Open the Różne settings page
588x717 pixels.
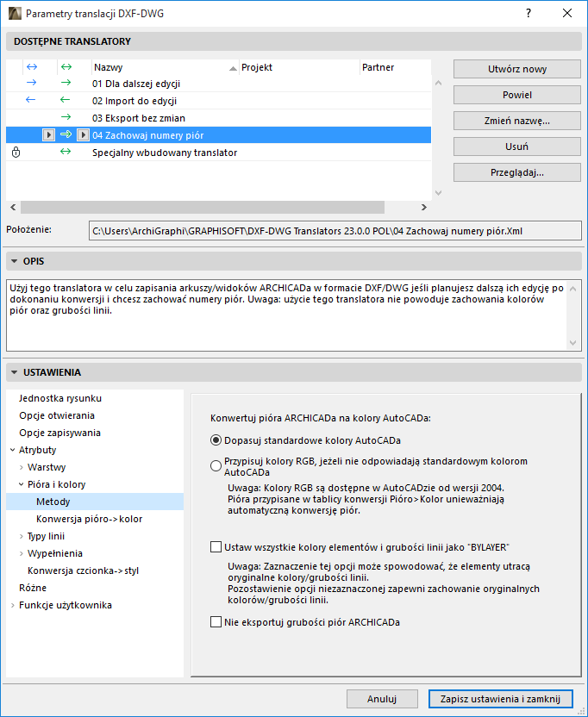pyautogui.click(x=33, y=588)
